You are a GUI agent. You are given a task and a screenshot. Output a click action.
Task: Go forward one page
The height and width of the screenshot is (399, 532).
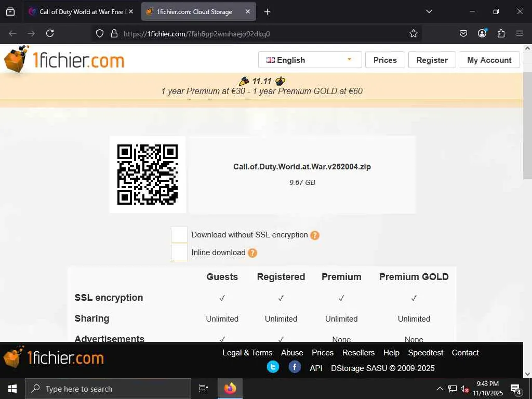coord(31,33)
